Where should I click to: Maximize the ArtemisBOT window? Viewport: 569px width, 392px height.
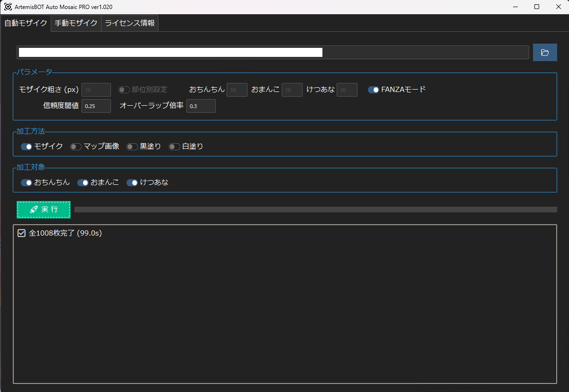[536, 7]
